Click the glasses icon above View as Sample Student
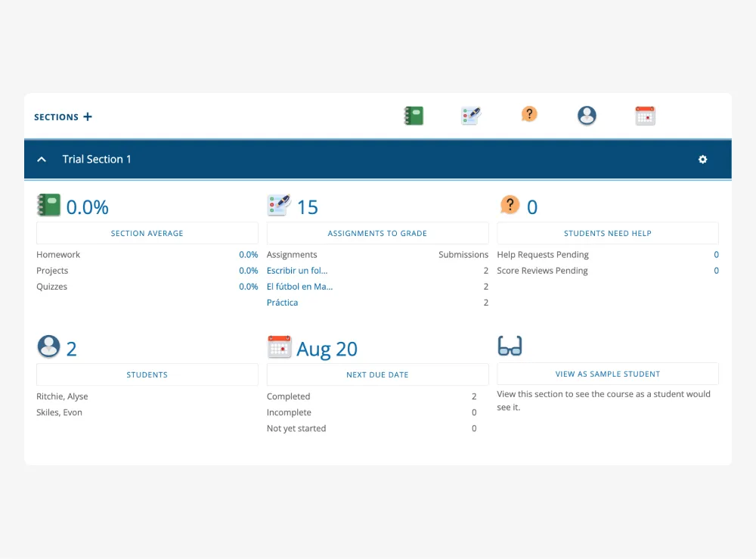The image size is (756, 559). (x=510, y=346)
